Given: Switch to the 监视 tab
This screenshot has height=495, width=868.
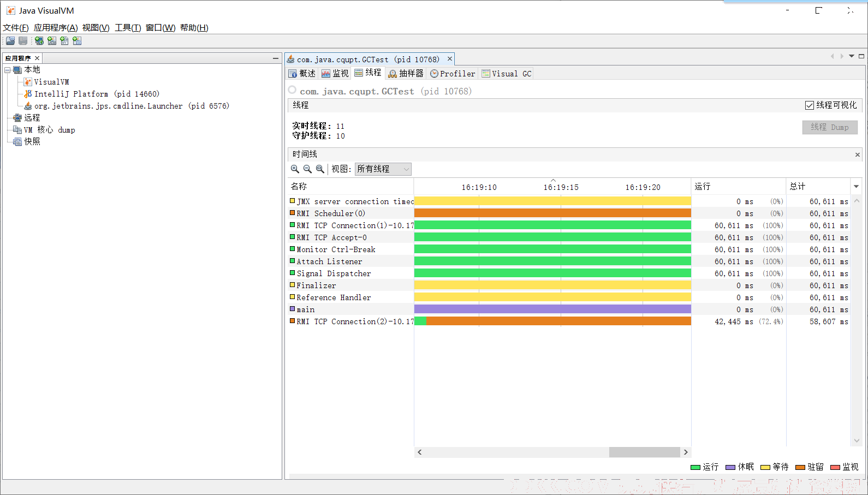Looking at the screenshot, I should click(x=335, y=74).
